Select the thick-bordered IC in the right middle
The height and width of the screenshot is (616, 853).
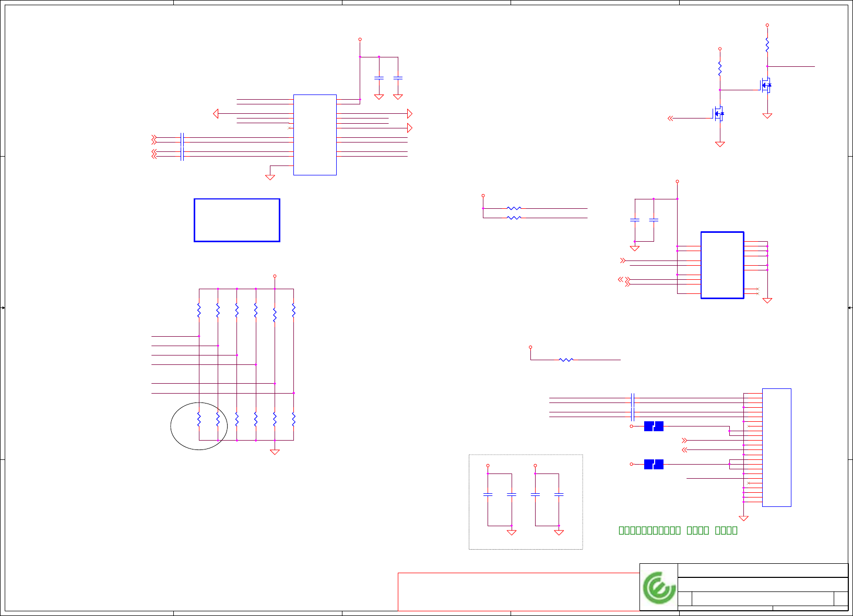[722, 265]
